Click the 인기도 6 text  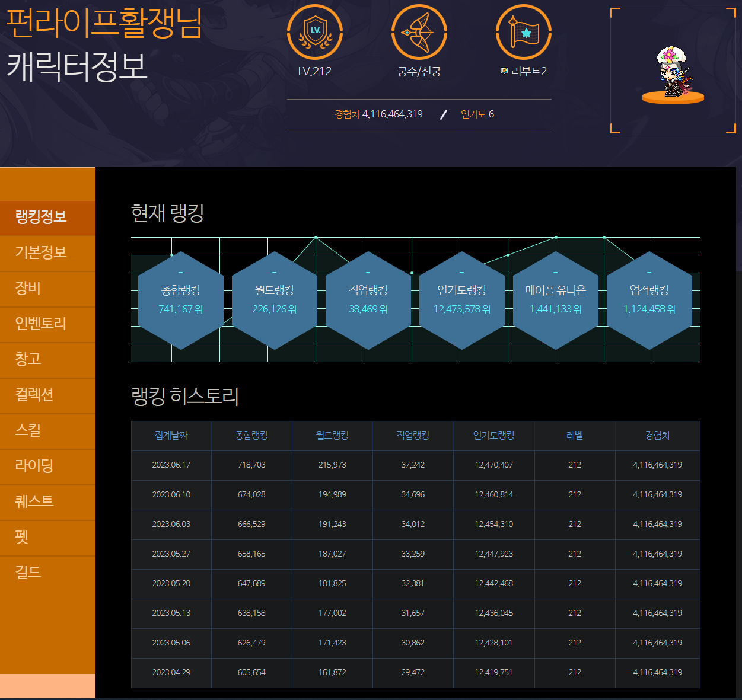point(477,114)
